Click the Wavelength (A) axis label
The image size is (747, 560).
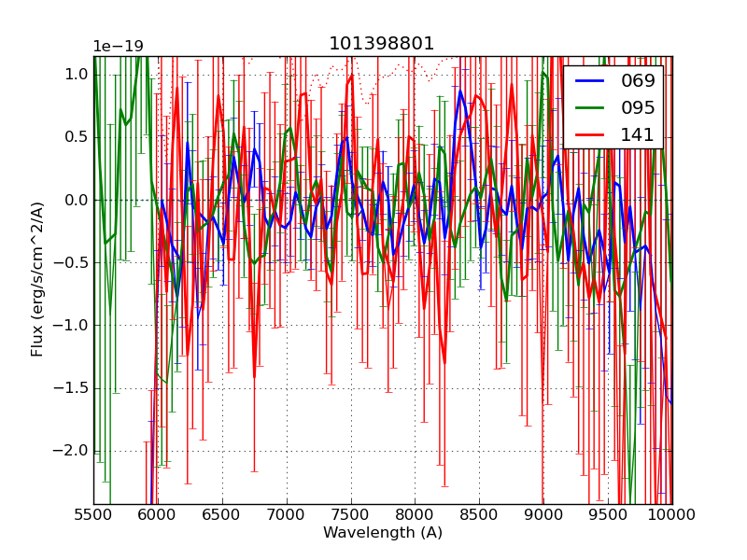coord(383,533)
